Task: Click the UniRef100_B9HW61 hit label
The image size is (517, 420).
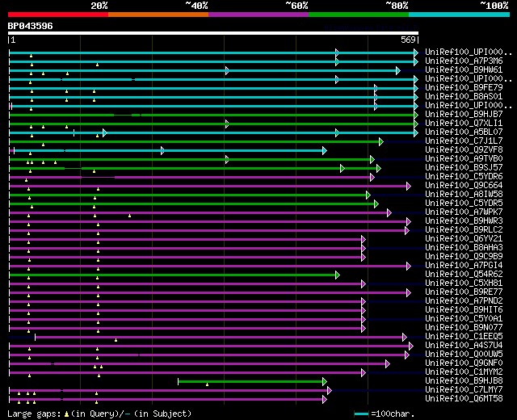Action: [x=464, y=70]
